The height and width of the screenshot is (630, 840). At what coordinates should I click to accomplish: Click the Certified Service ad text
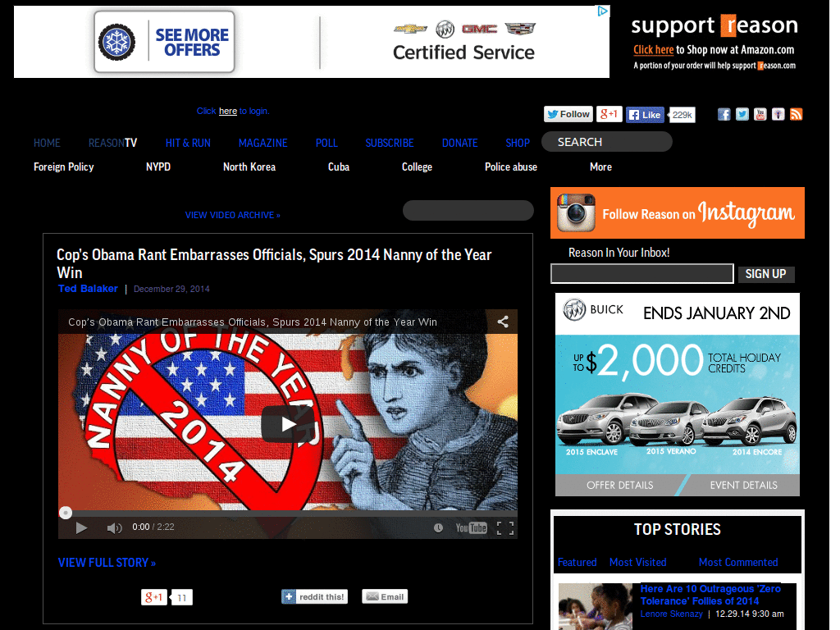pyautogui.click(x=463, y=52)
